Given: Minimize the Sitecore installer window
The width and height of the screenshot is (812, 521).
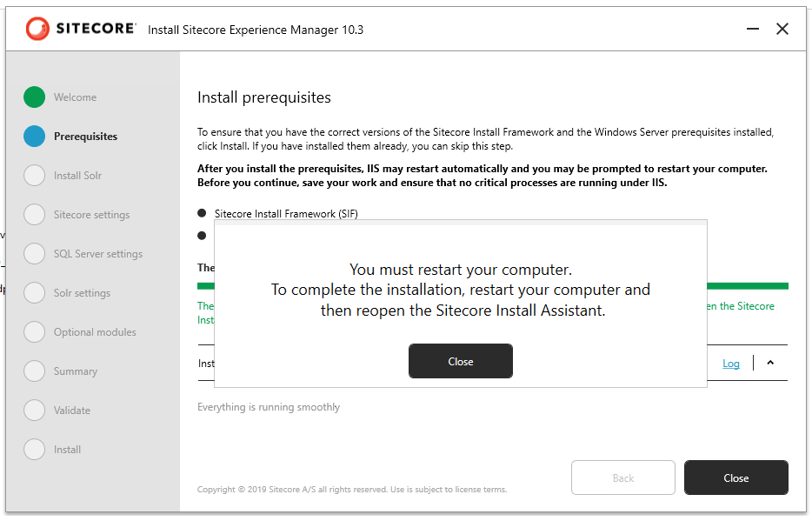Looking at the screenshot, I should pyautogui.click(x=753, y=30).
